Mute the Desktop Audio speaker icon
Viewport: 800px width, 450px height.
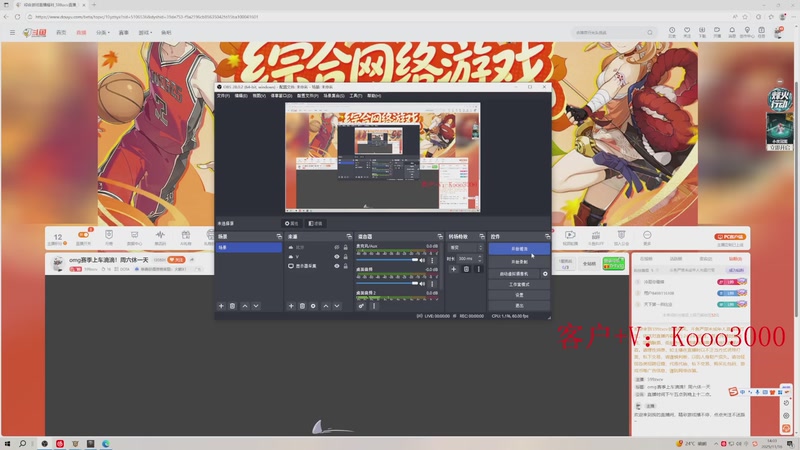422,284
